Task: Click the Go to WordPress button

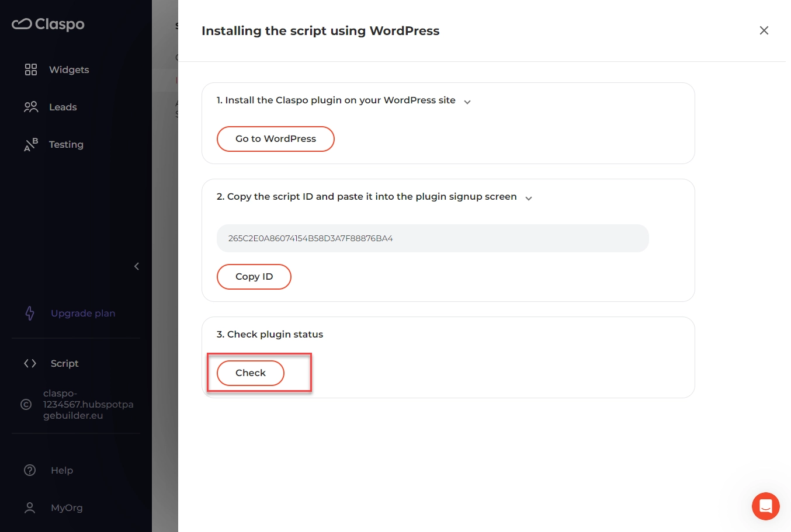Action: [x=276, y=139]
